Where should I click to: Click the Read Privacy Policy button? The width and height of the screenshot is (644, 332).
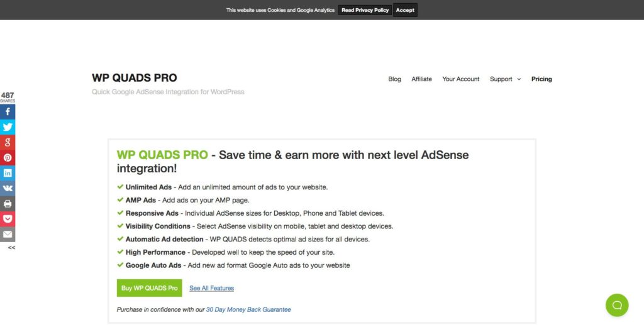pyautogui.click(x=365, y=10)
